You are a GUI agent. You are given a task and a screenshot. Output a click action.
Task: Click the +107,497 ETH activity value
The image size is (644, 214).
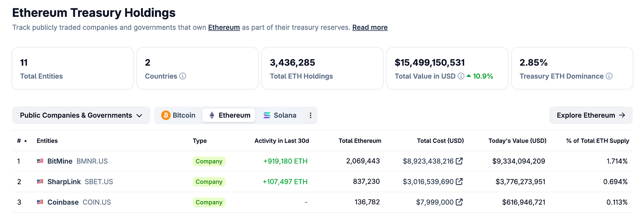click(x=285, y=182)
